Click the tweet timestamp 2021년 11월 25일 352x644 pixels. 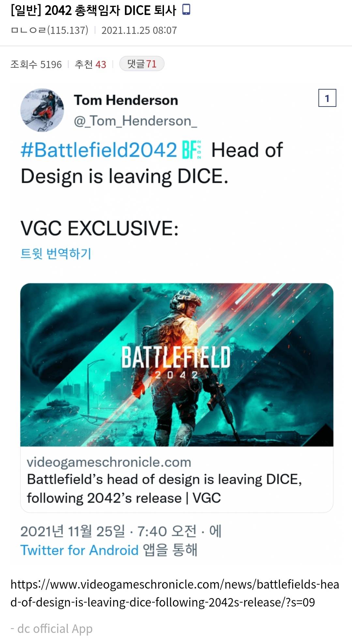73,531
